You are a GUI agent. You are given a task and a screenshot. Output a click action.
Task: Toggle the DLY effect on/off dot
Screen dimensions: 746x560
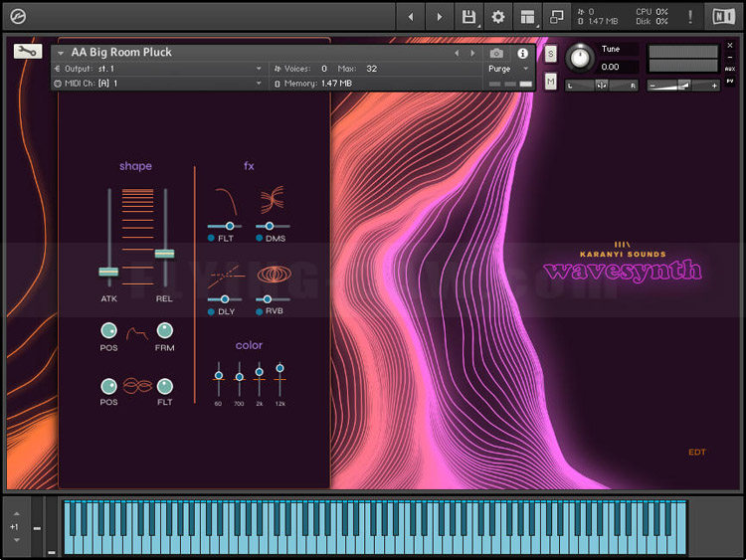point(212,311)
